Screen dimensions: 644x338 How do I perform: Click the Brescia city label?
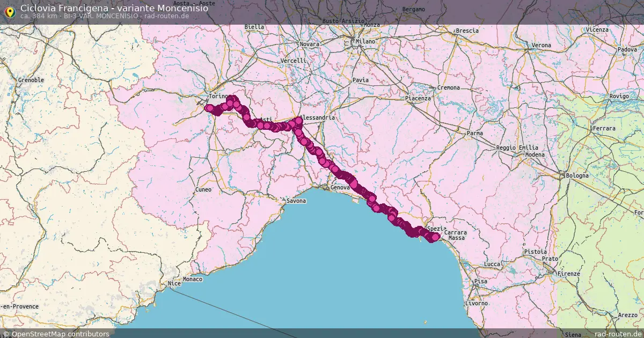coord(467,31)
